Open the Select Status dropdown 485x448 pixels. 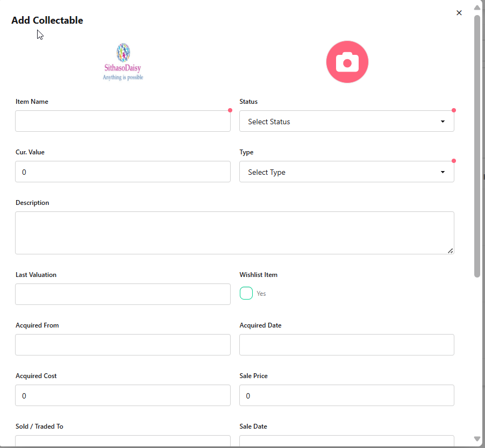[x=346, y=122]
